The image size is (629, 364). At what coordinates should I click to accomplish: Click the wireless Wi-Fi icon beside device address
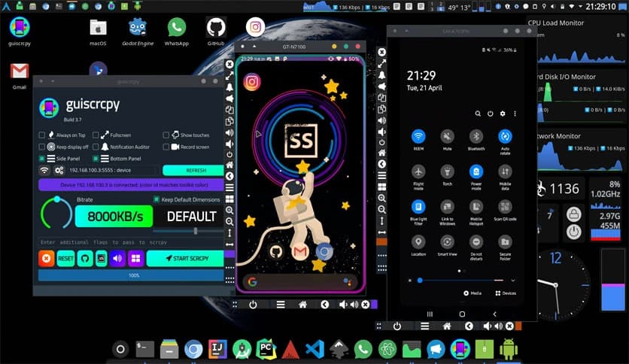point(44,171)
